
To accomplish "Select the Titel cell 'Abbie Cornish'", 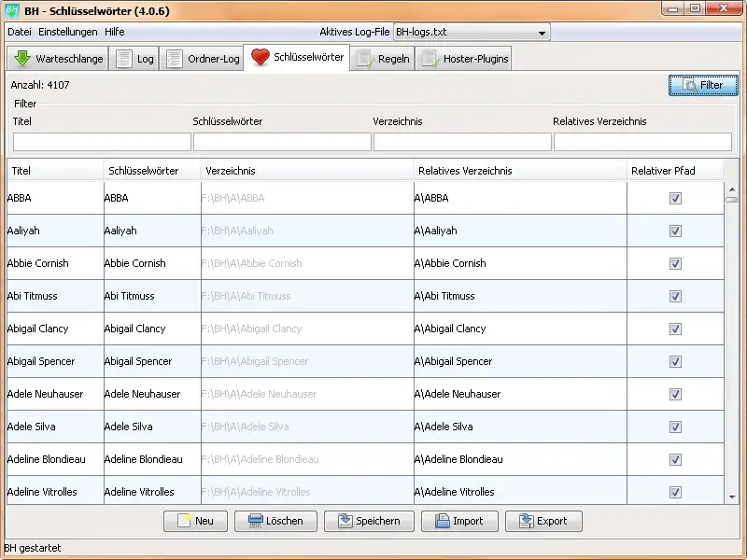I will pos(55,263).
